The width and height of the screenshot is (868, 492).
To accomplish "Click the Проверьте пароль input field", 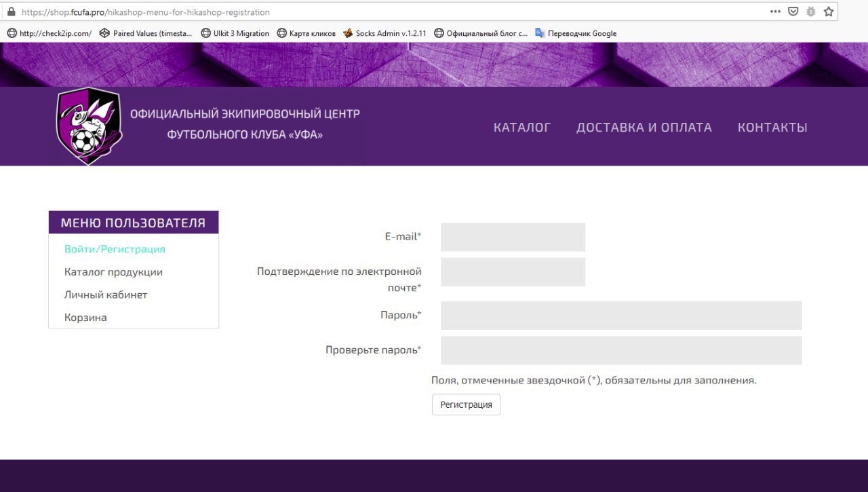I will (x=621, y=350).
